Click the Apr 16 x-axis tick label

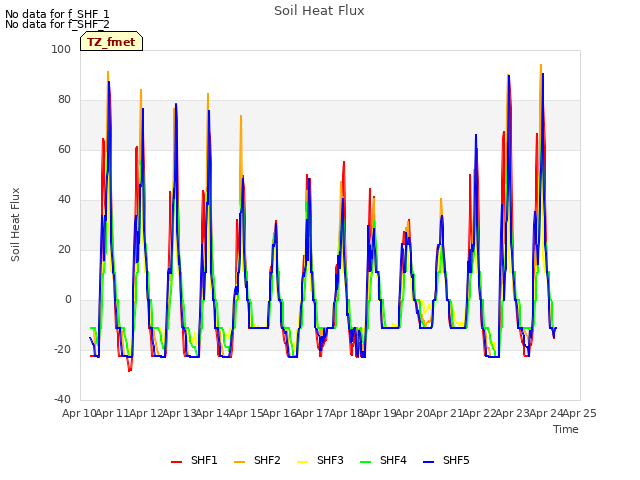[x=280, y=413]
